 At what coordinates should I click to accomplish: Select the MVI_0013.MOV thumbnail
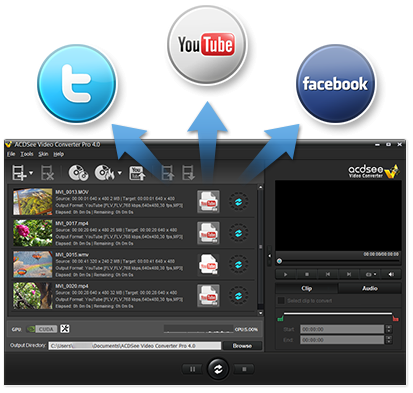click(33, 202)
